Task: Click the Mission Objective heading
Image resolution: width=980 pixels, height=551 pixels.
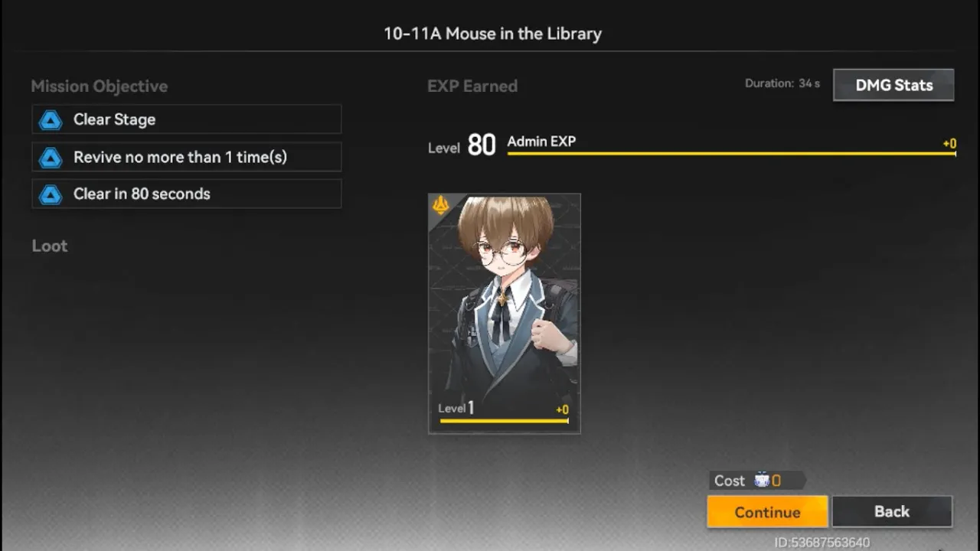Action: pyautogui.click(x=100, y=86)
